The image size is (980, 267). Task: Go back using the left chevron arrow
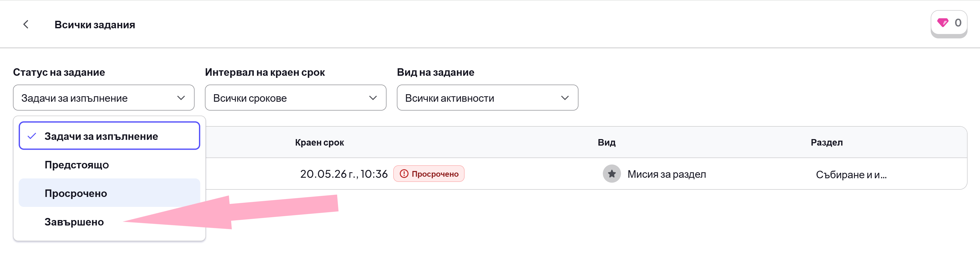click(25, 24)
